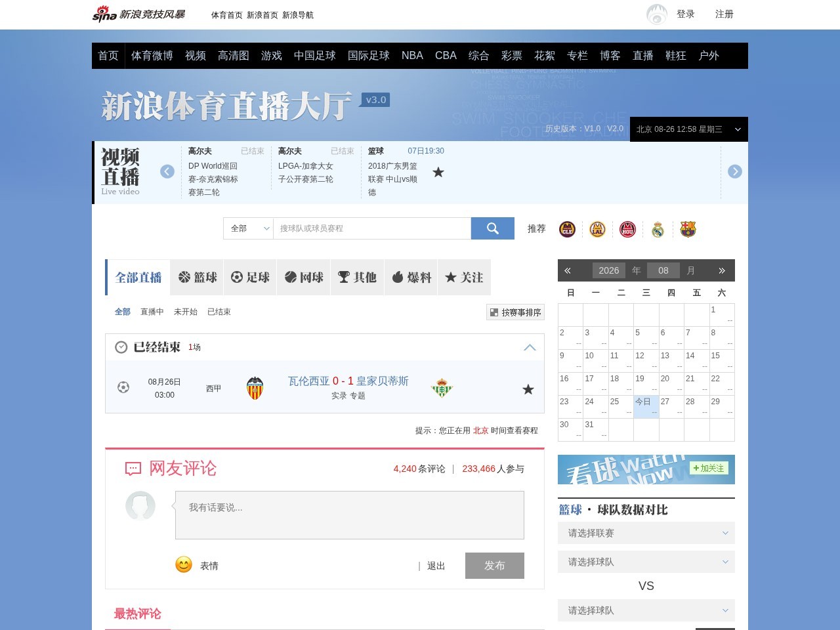The image size is (840, 630).
Task: Go to previous month with the calendar double-left arrow
Action: (x=568, y=270)
